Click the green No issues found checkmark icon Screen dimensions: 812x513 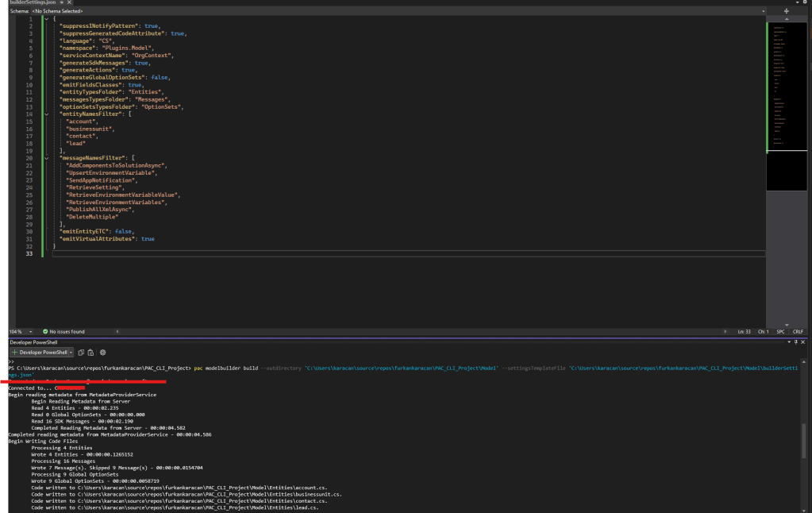[45, 331]
